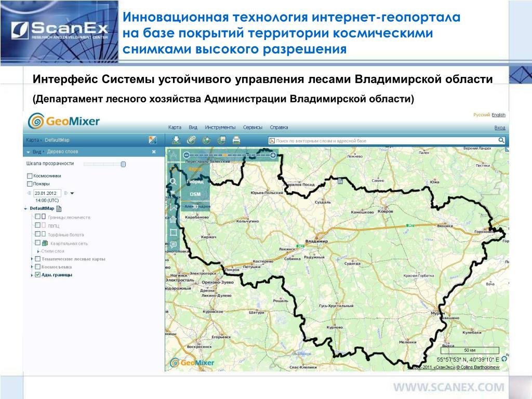Viewport: 532px width, 399px height.
Task: Click the style icon of Границы лесничеств
Action: pos(44,217)
